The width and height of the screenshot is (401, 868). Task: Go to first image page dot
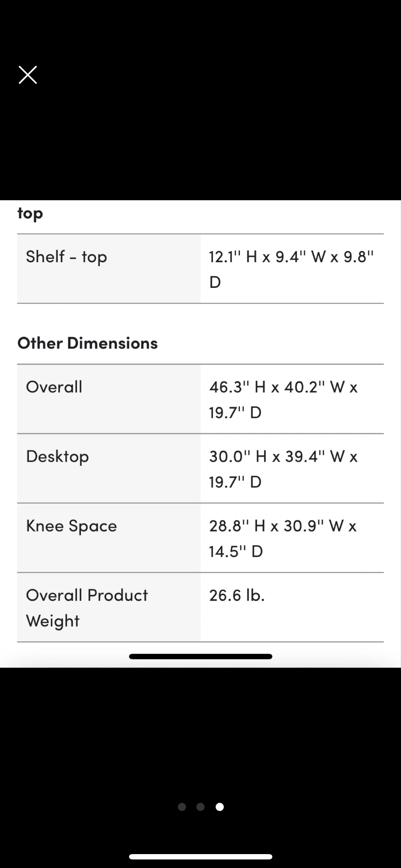pos(182,807)
